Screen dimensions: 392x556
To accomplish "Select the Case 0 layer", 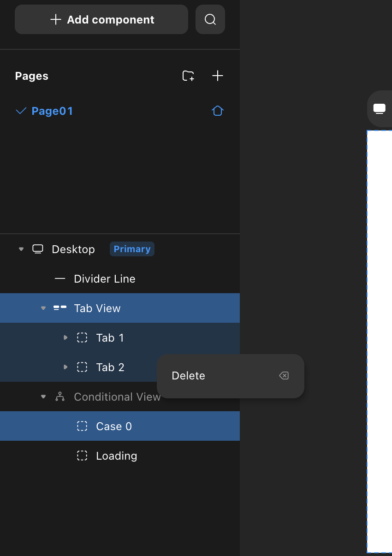I will (x=114, y=426).
